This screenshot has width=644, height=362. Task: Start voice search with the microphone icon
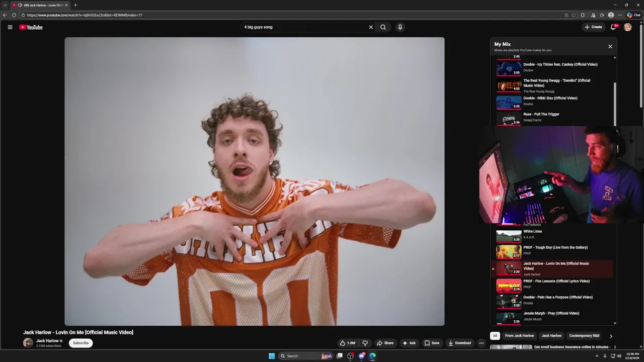(x=400, y=27)
